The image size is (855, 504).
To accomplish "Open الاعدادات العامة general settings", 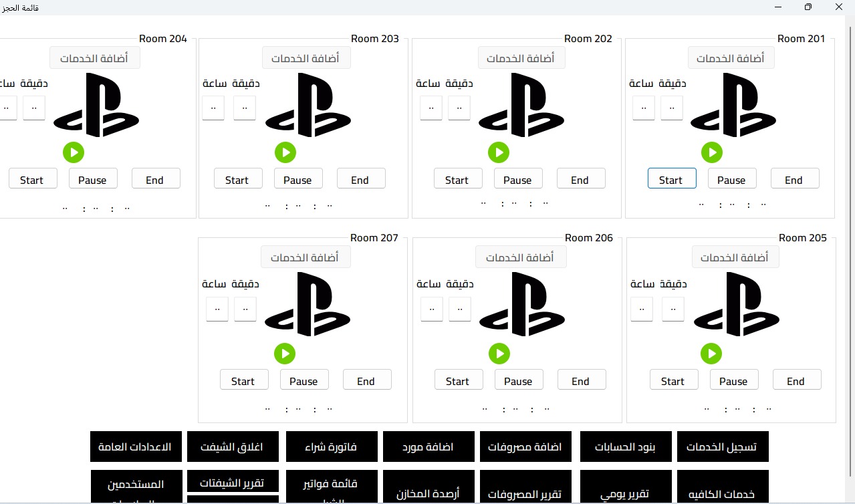I will [x=136, y=447].
